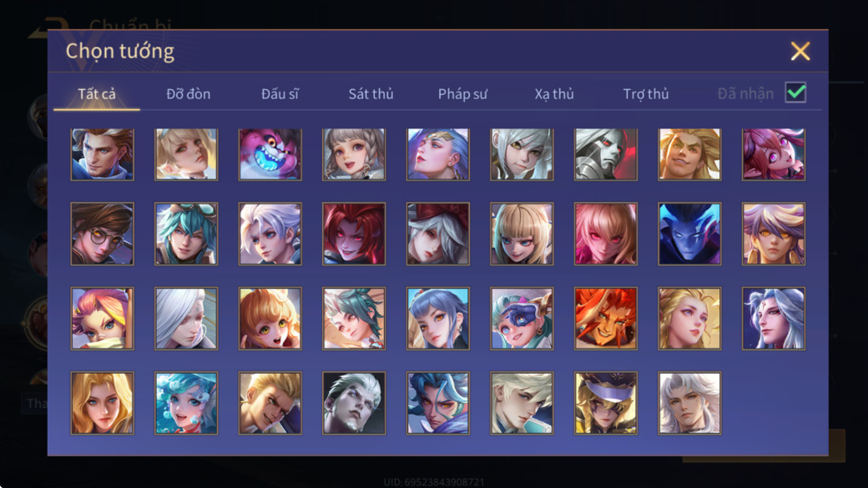Choose the blue-skinned dark hooded hero
Screen dimensions: 868x488
coord(689,234)
